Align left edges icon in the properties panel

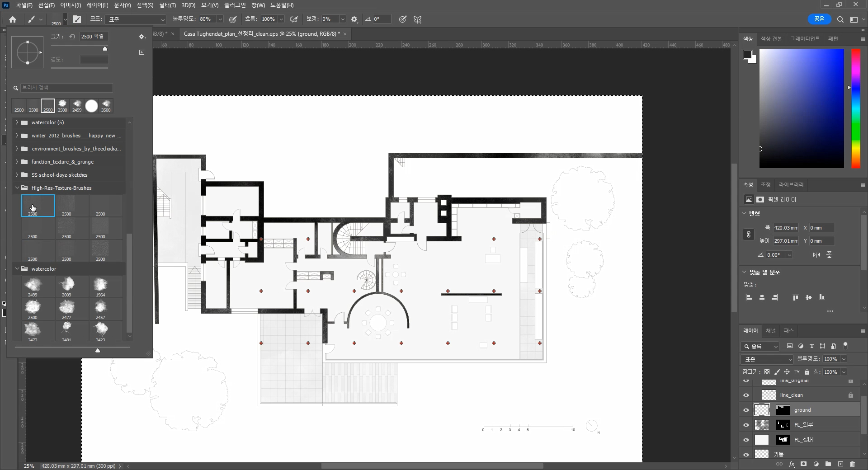(x=749, y=297)
